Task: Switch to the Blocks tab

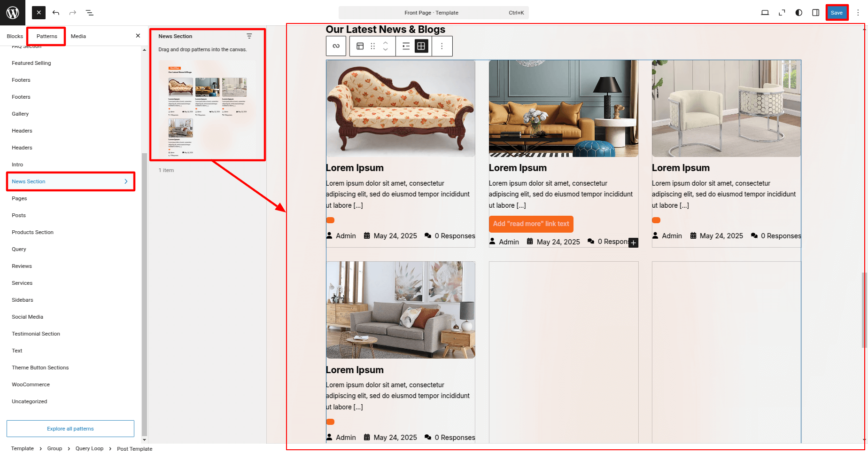Action: (15, 36)
